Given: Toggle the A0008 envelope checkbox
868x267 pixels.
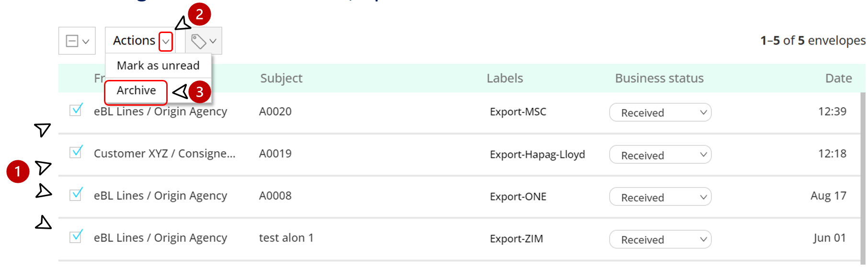Looking at the screenshot, I should (76, 194).
